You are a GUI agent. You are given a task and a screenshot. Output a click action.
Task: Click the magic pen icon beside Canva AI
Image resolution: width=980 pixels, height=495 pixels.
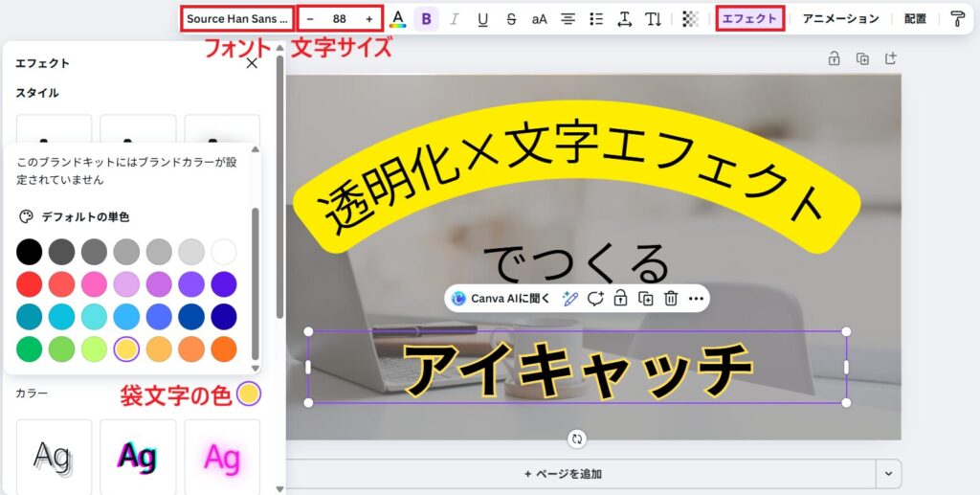pos(570,298)
